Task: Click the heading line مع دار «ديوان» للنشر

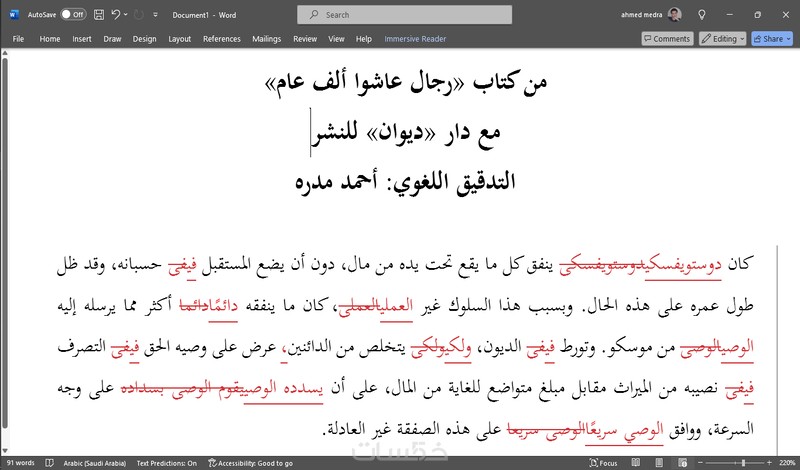Action: pyautogui.click(x=407, y=133)
